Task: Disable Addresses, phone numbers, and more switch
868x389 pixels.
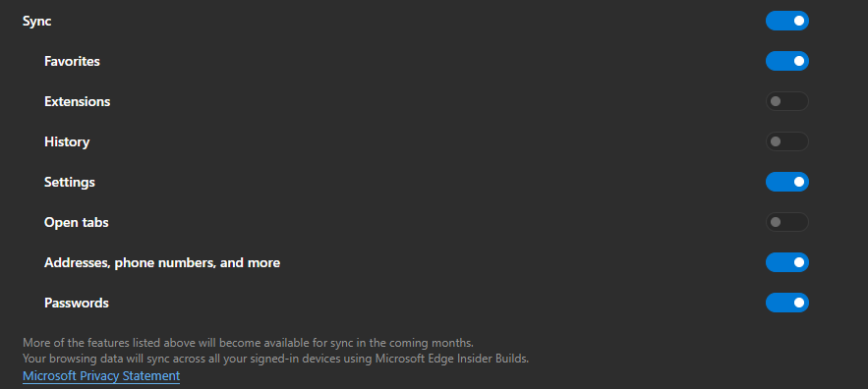Action: pyautogui.click(x=786, y=262)
